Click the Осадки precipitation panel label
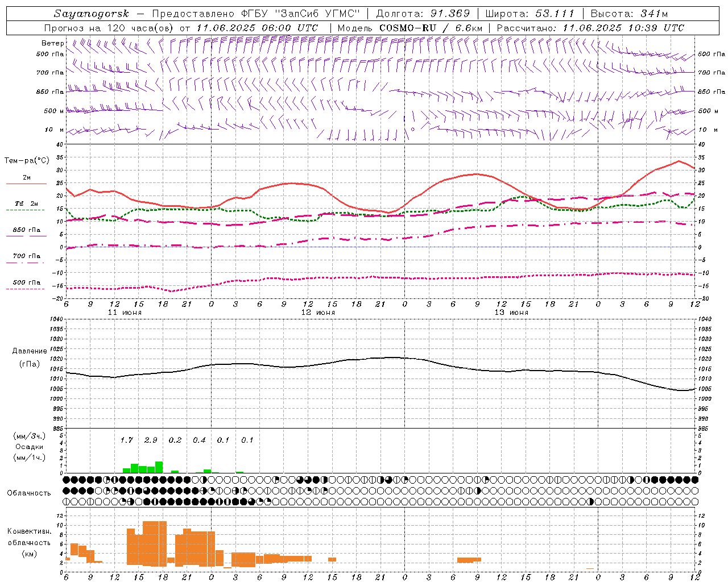This screenshot has width=728, height=582. coord(29,447)
